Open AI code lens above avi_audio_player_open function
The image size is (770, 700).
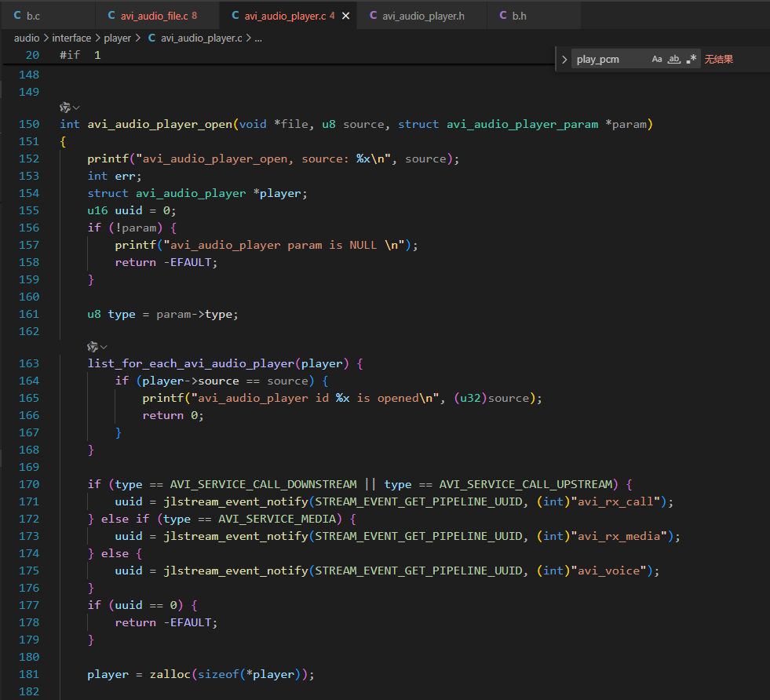65,107
